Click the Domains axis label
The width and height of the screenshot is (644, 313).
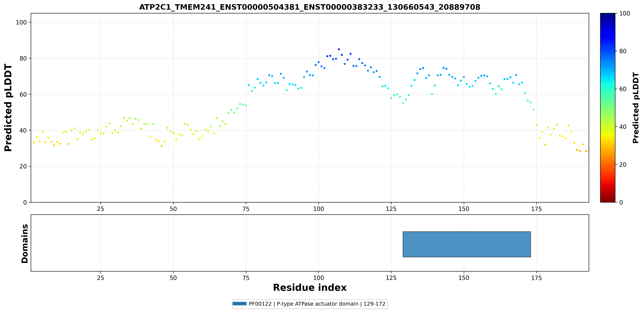(24, 243)
